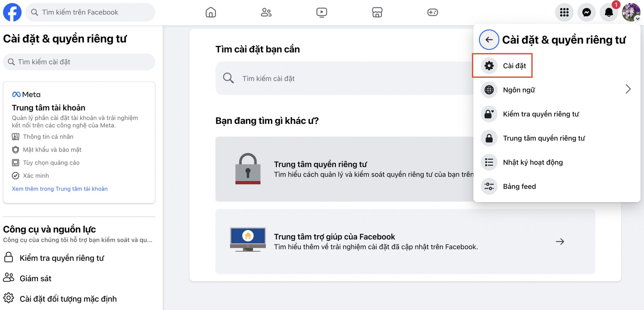Expand the profile avatar account menu

[631, 12]
